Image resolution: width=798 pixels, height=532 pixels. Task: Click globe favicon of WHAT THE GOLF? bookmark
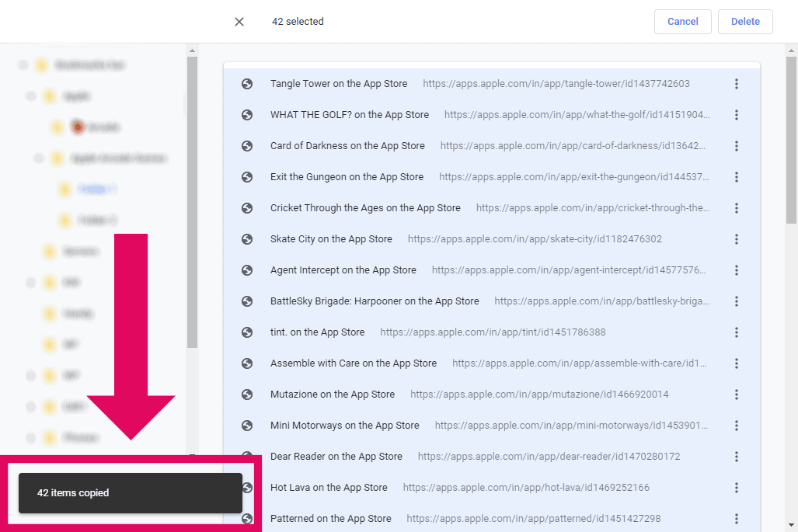(247, 115)
